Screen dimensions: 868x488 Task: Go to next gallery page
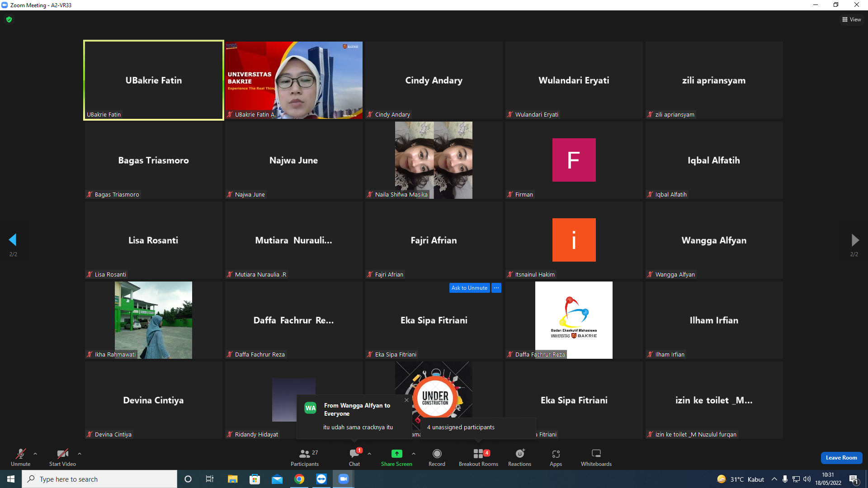854,239
